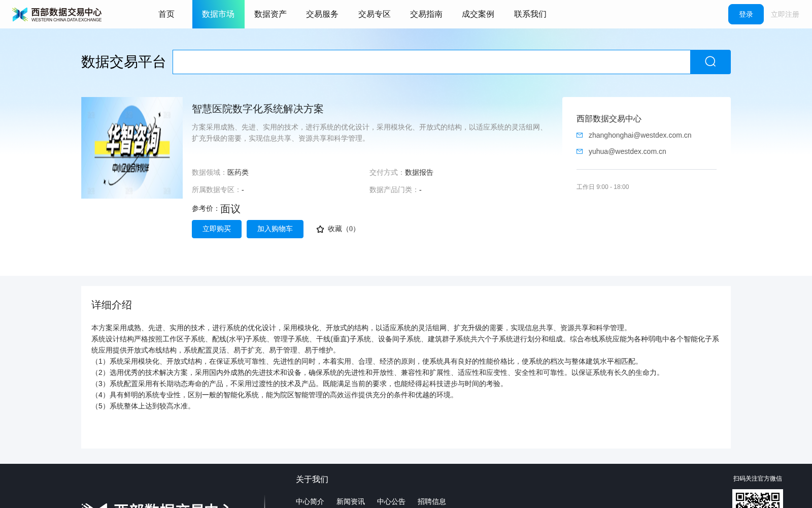Open the 中心简介 footer link

(310, 501)
